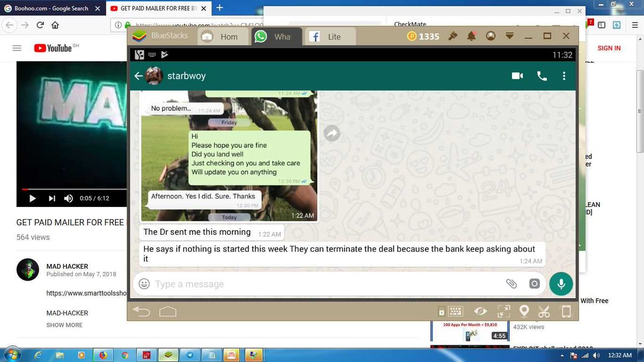Click the BlueStacks 1335 coins counter
The width and height of the screenshot is (644, 362).
pos(423,36)
